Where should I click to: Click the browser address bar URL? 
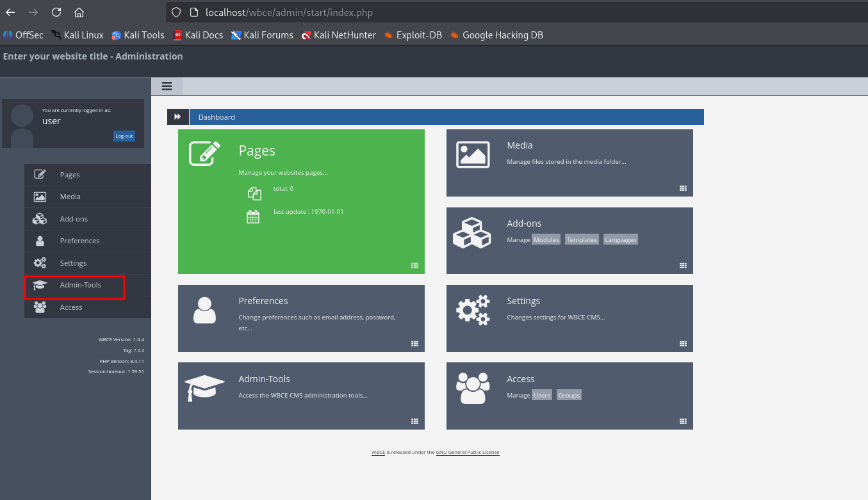[x=289, y=13]
